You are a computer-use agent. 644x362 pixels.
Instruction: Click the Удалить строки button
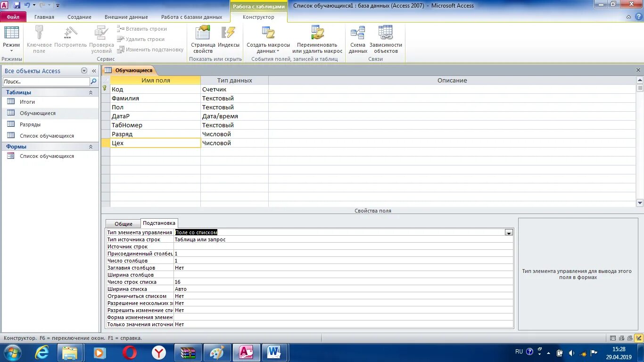point(141,39)
